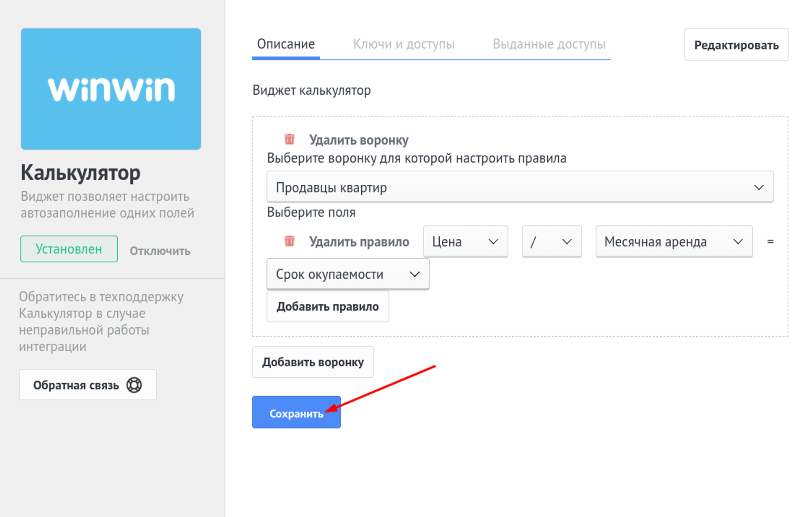
Task: Save settings with the Сохранить button
Action: (296, 412)
